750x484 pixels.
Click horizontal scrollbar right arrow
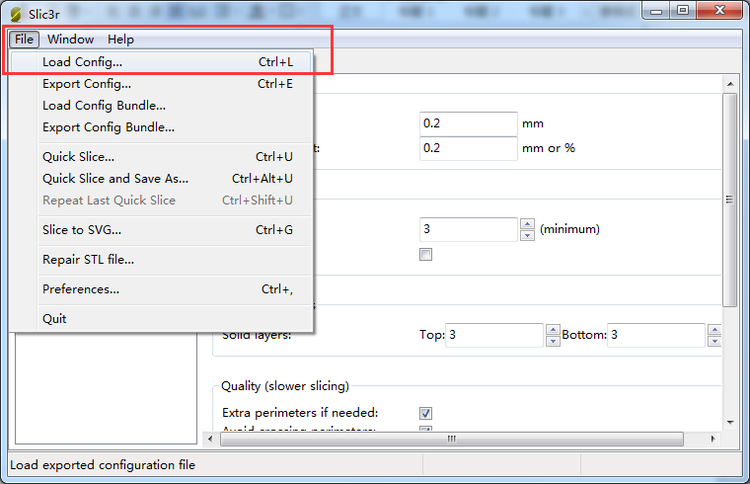tap(713, 439)
